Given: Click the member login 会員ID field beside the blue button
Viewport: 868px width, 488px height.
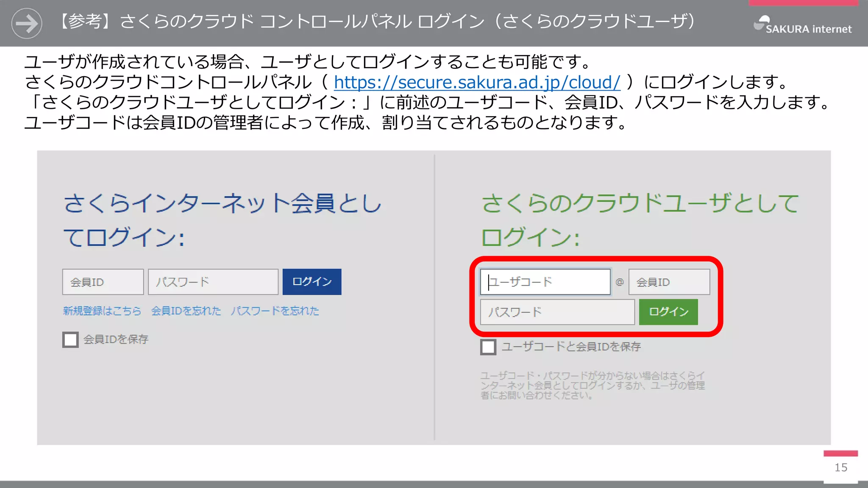Looking at the screenshot, I should (103, 282).
